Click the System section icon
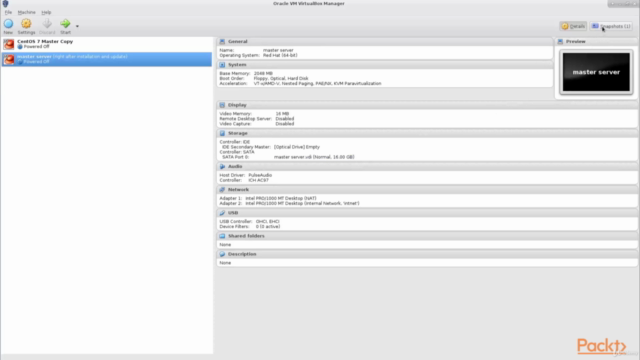The height and width of the screenshot is (360, 640). pyautogui.click(x=222, y=65)
